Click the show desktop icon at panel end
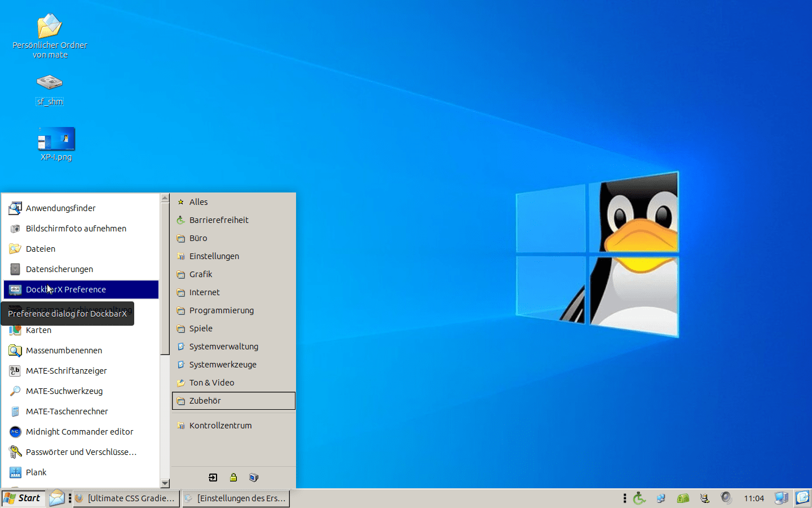This screenshot has height=508, width=812. [x=802, y=498]
